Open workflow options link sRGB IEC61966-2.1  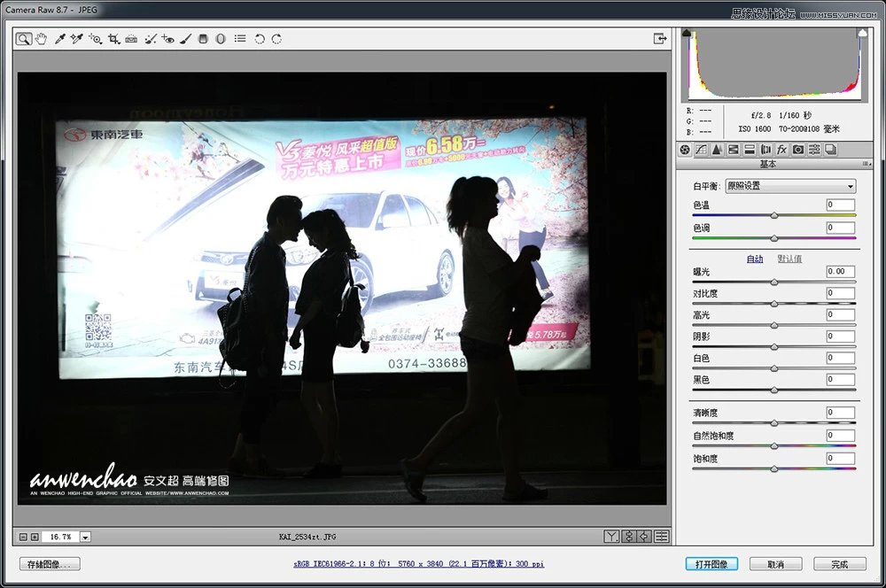(x=419, y=564)
